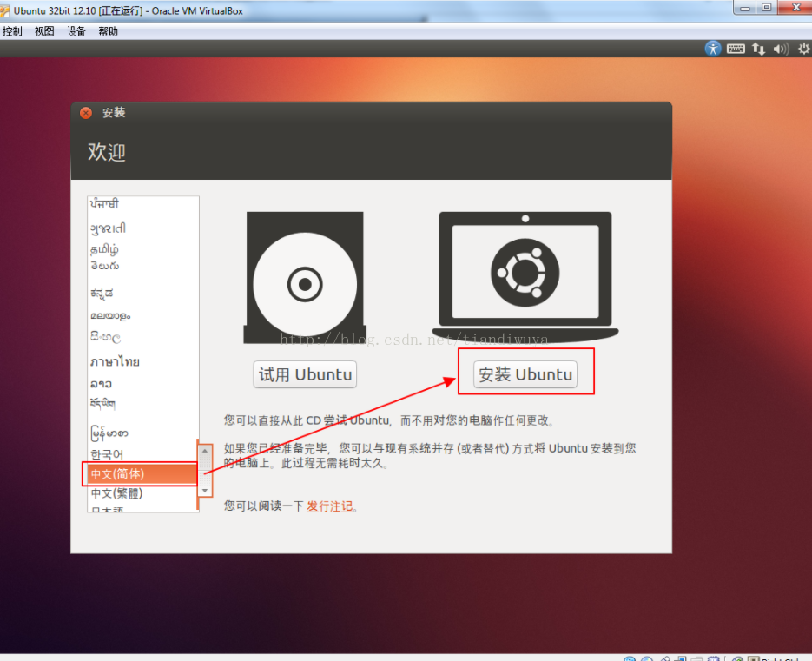Open the system gear menu in the panel

(x=804, y=49)
